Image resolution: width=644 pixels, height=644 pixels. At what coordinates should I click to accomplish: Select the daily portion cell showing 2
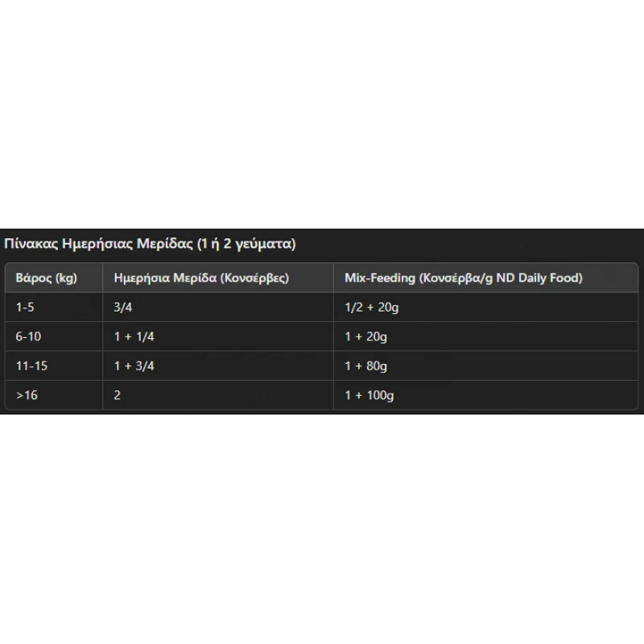pyautogui.click(x=218, y=394)
